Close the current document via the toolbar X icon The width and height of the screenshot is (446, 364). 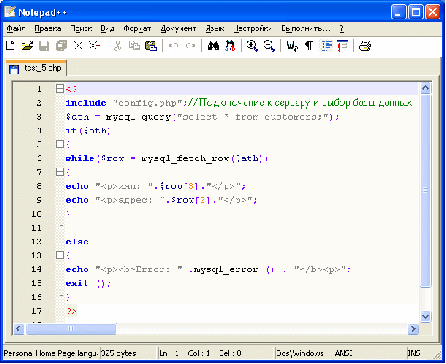coord(78,46)
